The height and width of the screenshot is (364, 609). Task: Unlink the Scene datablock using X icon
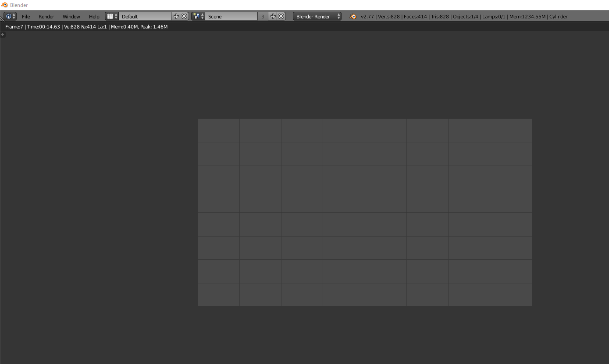(x=281, y=16)
